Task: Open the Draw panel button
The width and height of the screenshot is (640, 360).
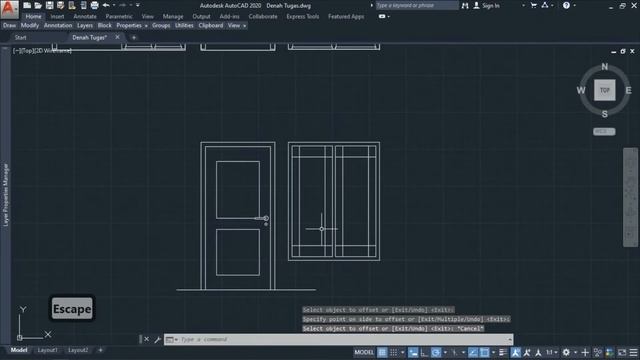Action: coord(9,25)
